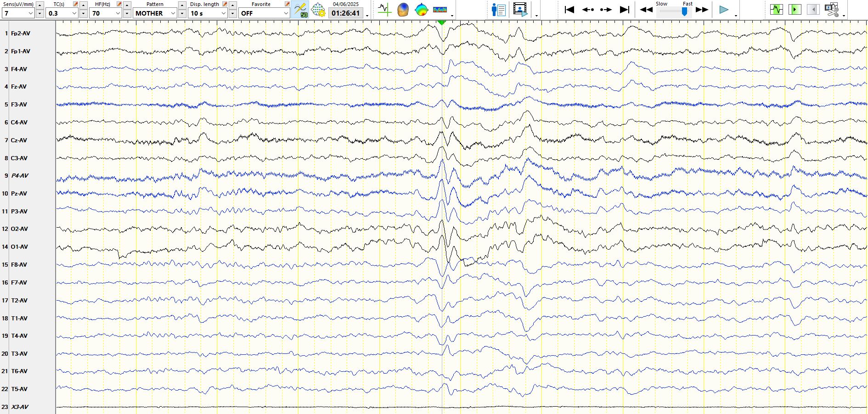This screenshot has height=414, width=868.
Task: Step the TC(s) value down
Action: [x=84, y=14]
